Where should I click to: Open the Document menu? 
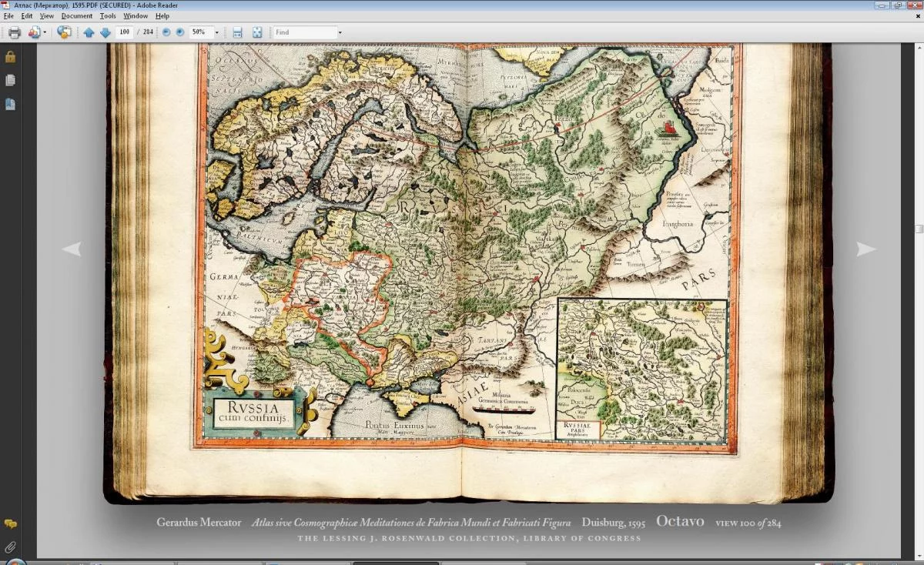(77, 15)
